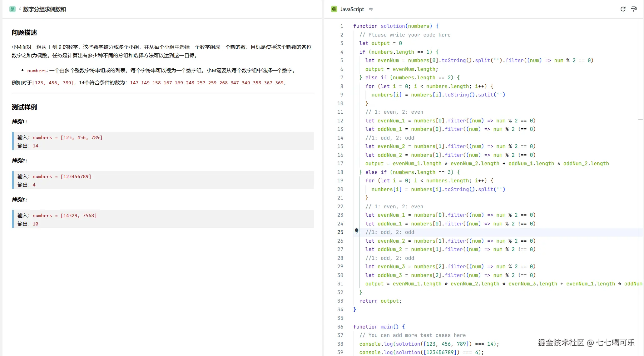Click the submit icon right of the refresh icon
The image size is (644, 356).
coord(634,9)
